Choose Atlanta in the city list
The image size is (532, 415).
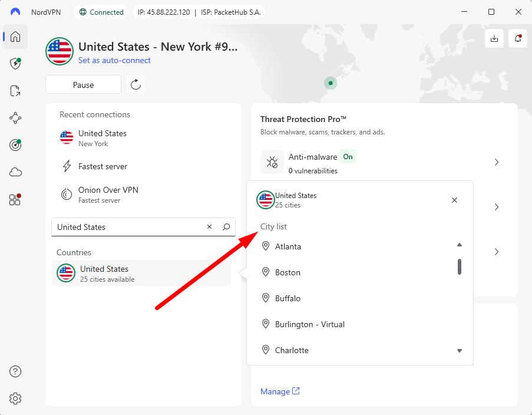[x=288, y=246]
